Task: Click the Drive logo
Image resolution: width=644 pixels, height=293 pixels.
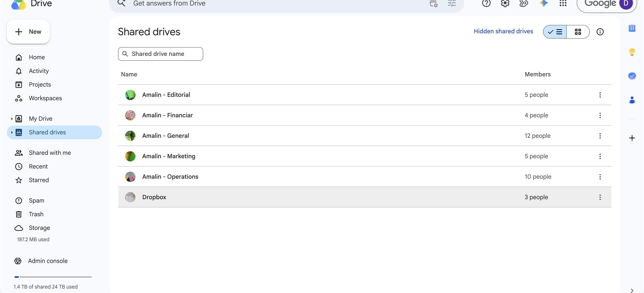Action: [x=19, y=4]
